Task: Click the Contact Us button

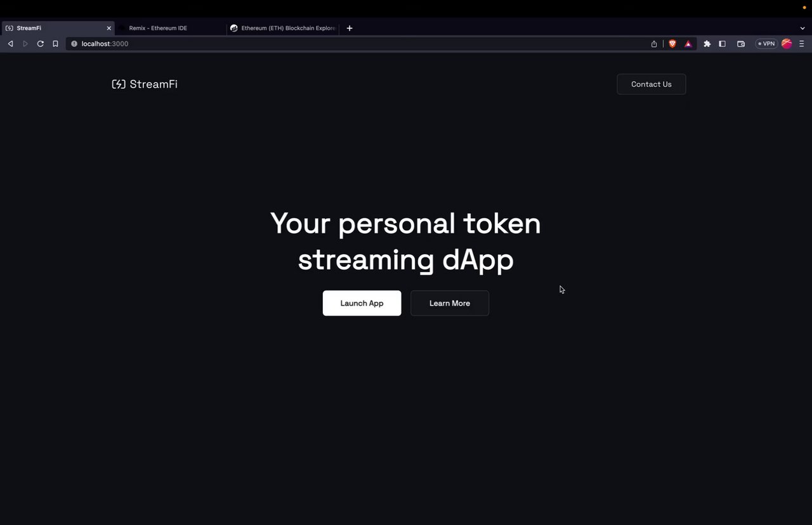Action: [652, 84]
